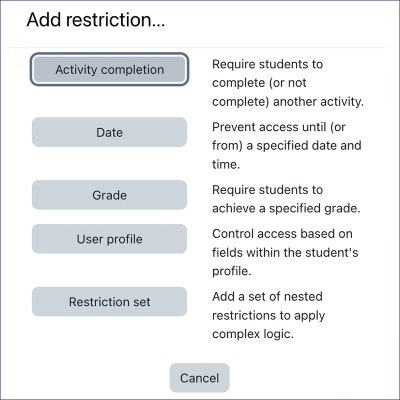This screenshot has height=400, width=400.
Task: Require a specified grade for access
Action: click(x=109, y=195)
